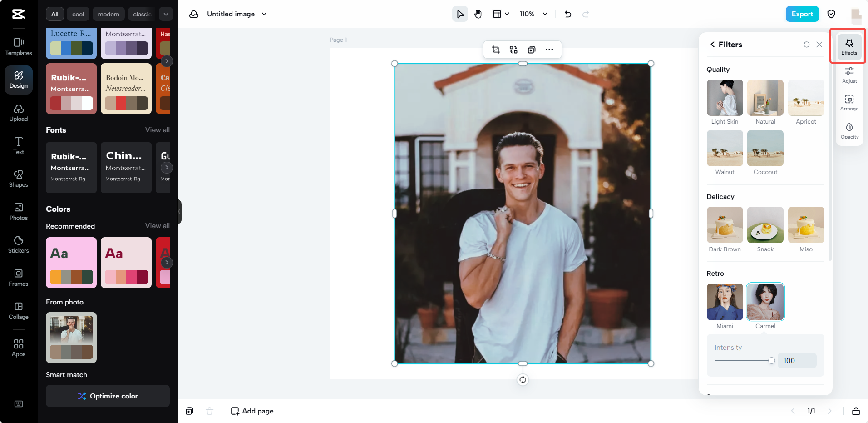This screenshot has width=868, height=423.
Task: Select the All styles filter chip
Action: (54, 14)
